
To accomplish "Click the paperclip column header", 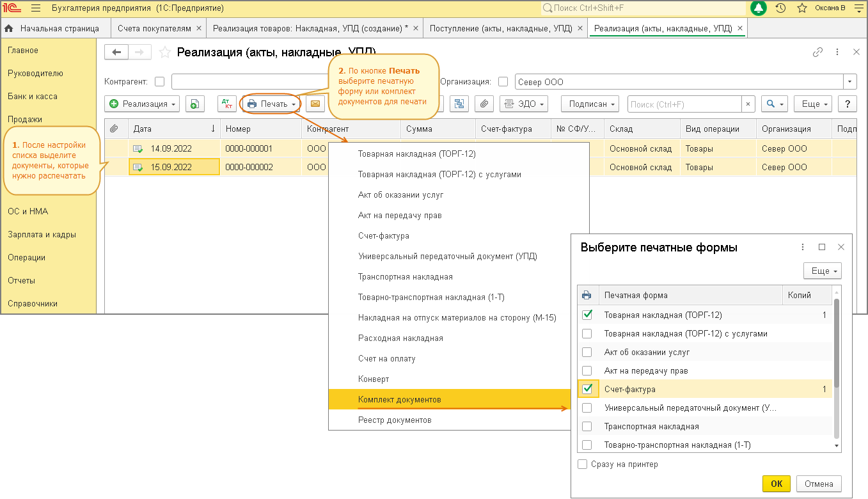I will (114, 129).
